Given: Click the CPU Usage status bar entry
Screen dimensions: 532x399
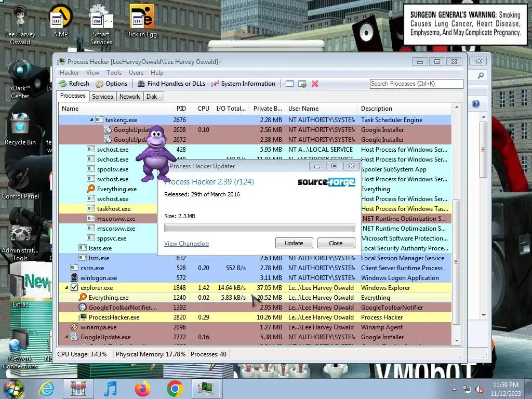Looking at the screenshot, I should pos(82,354).
